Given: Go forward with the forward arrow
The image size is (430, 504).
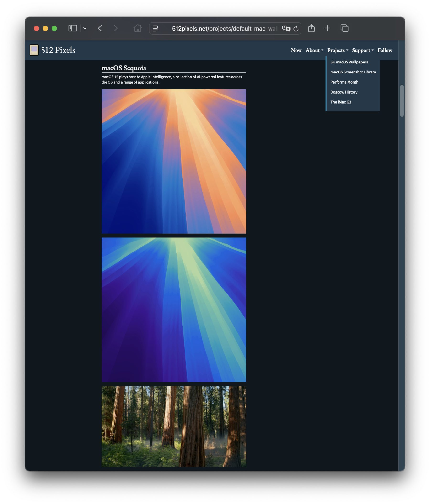Looking at the screenshot, I should pyautogui.click(x=116, y=28).
